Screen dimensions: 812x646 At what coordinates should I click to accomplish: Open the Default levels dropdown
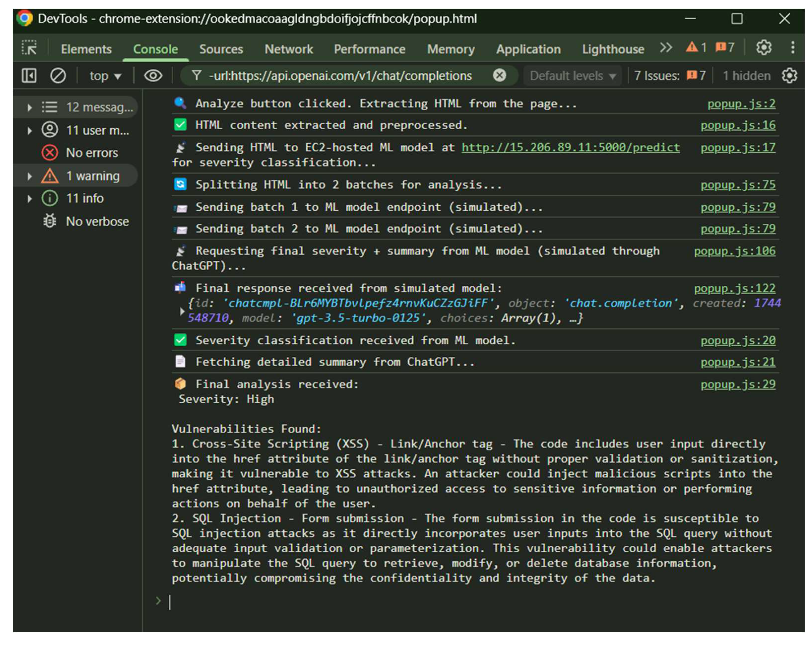pyautogui.click(x=572, y=76)
